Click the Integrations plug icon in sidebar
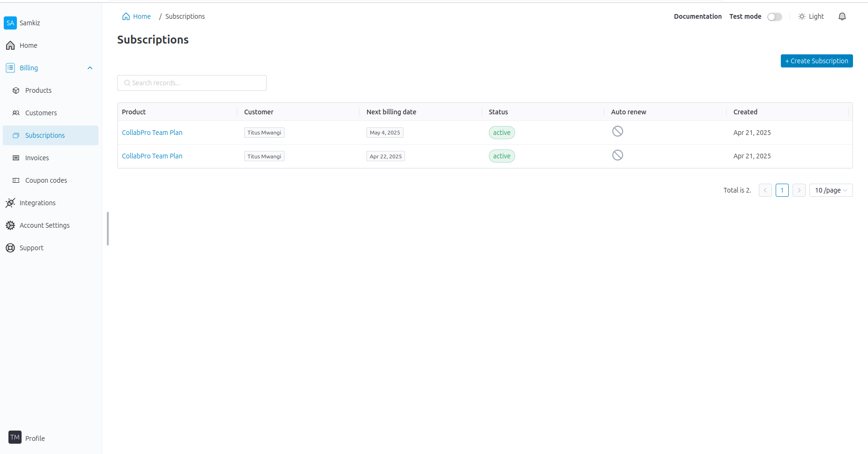The image size is (868, 454). point(10,203)
